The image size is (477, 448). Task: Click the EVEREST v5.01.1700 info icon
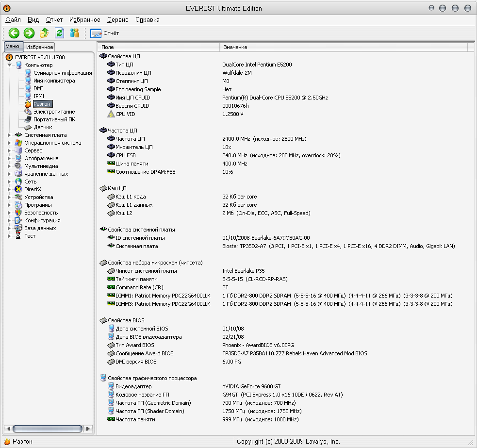[x=10, y=57]
